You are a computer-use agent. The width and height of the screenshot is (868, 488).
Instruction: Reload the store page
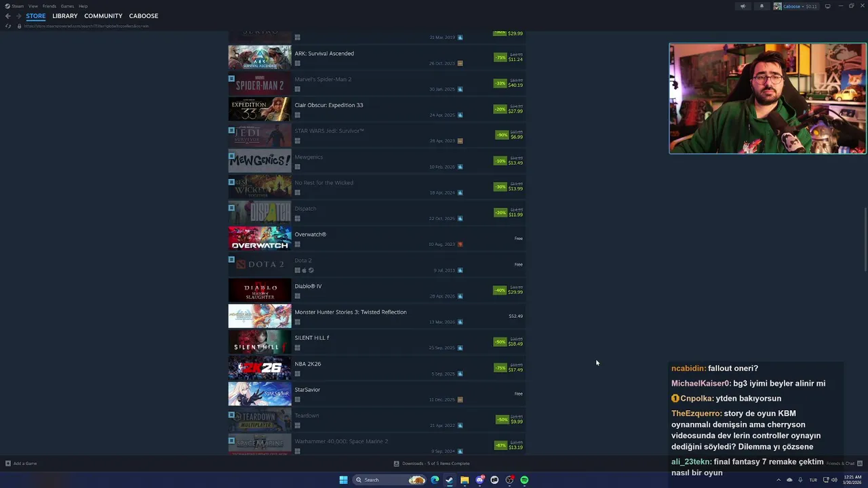click(x=8, y=26)
